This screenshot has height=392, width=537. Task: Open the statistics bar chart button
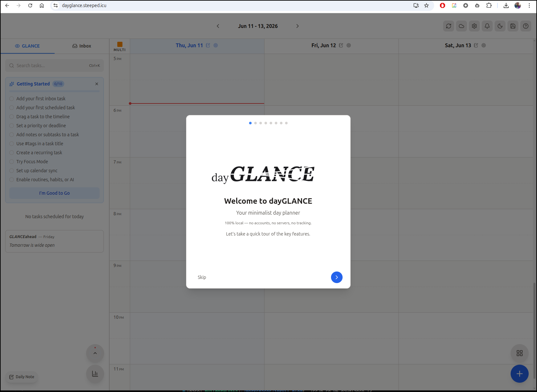point(95,374)
